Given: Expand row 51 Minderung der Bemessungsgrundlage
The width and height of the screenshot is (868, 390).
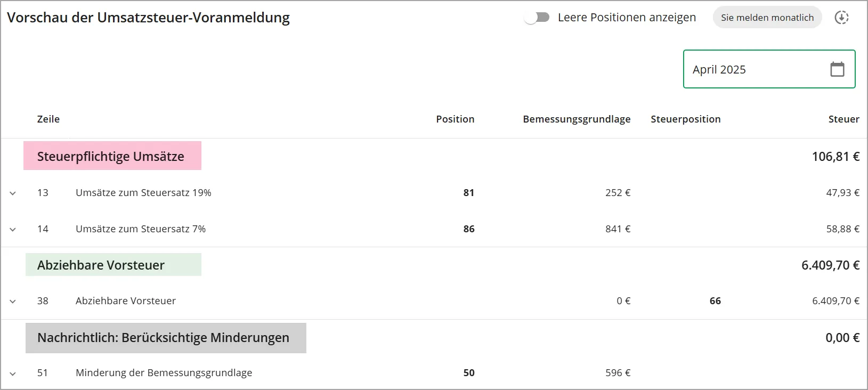Looking at the screenshot, I should (13, 373).
